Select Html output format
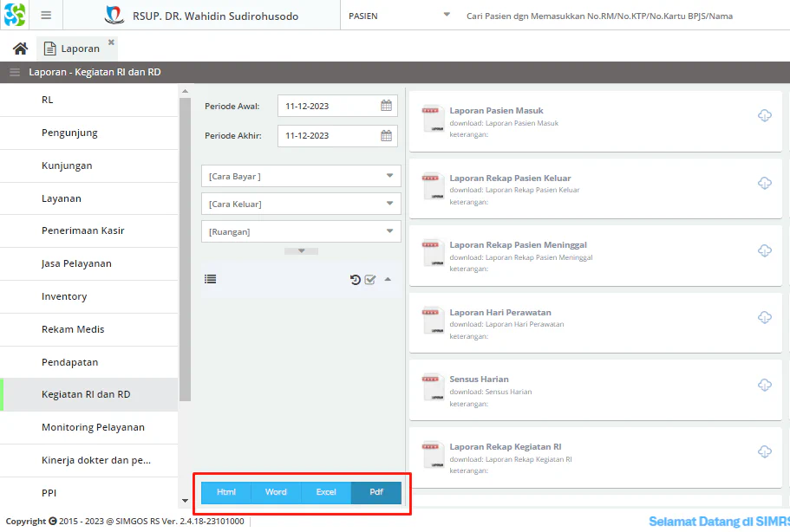This screenshot has height=532, width=790. tap(226, 492)
